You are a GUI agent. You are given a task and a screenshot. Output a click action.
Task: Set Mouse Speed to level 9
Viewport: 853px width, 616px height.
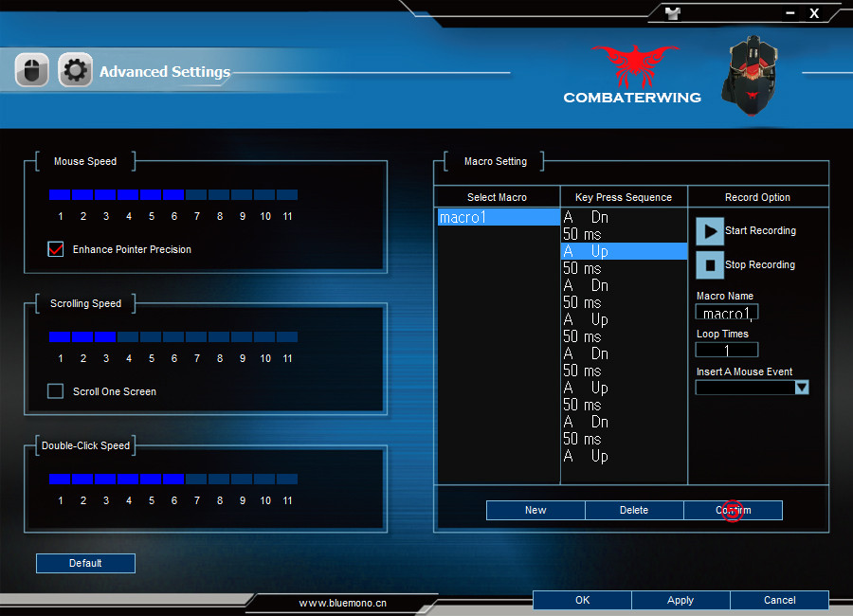(x=242, y=195)
